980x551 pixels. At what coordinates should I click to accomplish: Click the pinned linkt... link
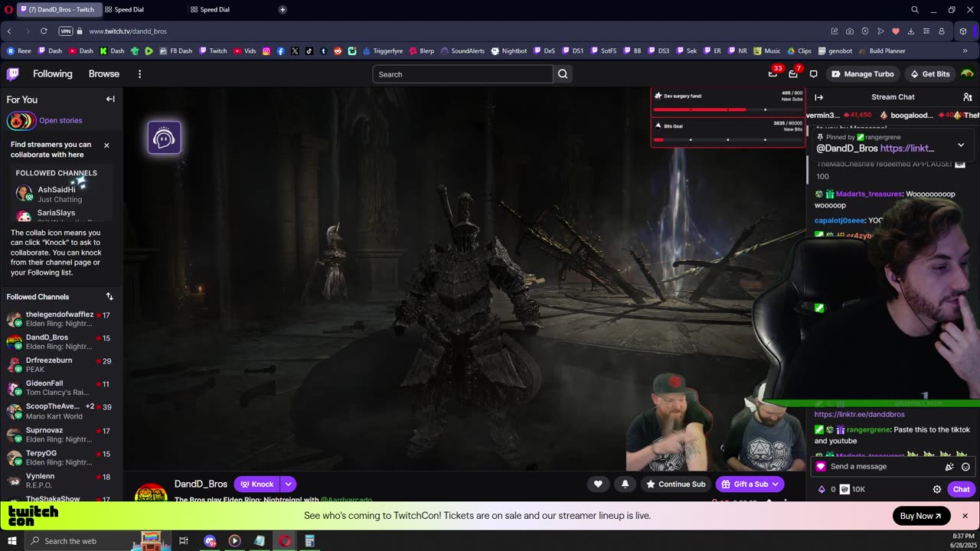(x=906, y=148)
